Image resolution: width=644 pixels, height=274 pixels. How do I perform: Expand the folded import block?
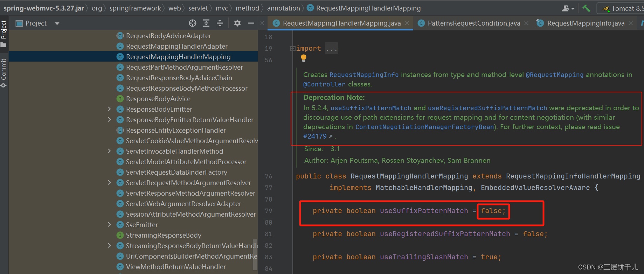(x=293, y=49)
